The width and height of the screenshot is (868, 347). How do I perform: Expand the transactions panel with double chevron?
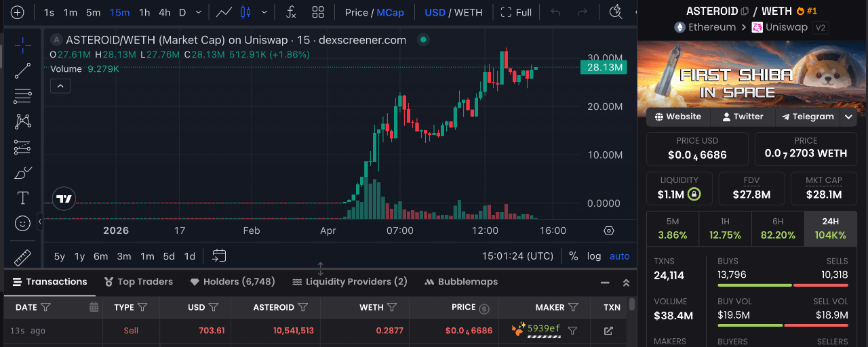click(626, 283)
